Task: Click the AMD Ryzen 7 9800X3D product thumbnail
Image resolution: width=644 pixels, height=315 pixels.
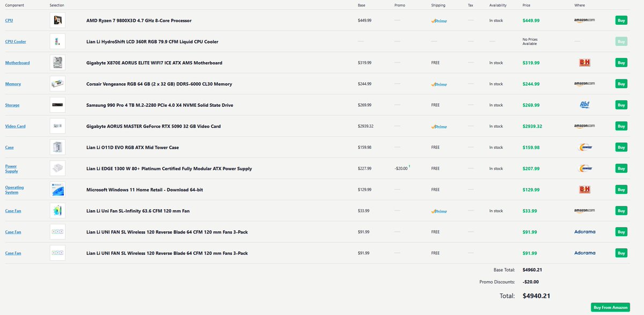Action: click(57, 20)
